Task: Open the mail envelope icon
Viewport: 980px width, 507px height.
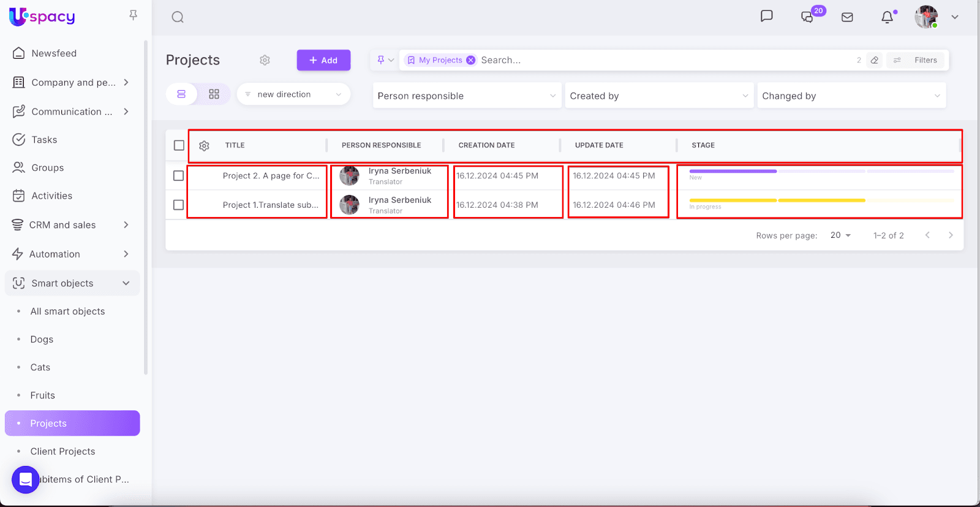Action: coord(847,17)
